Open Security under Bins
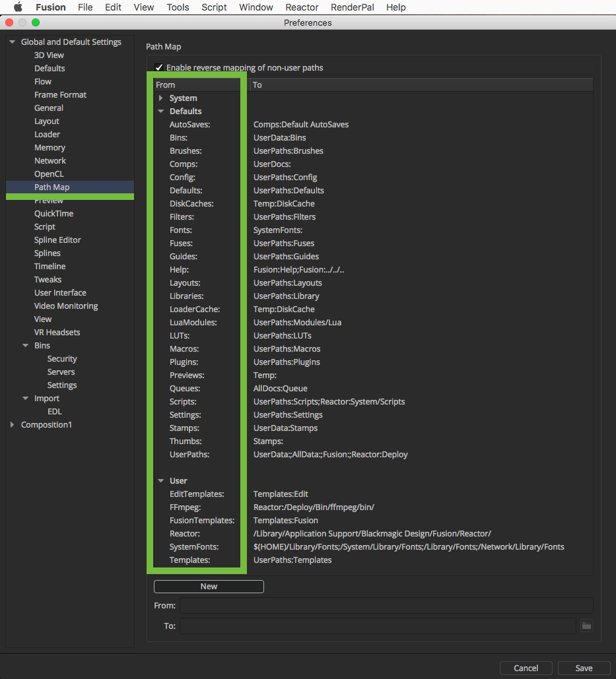616x679 pixels. click(x=62, y=359)
